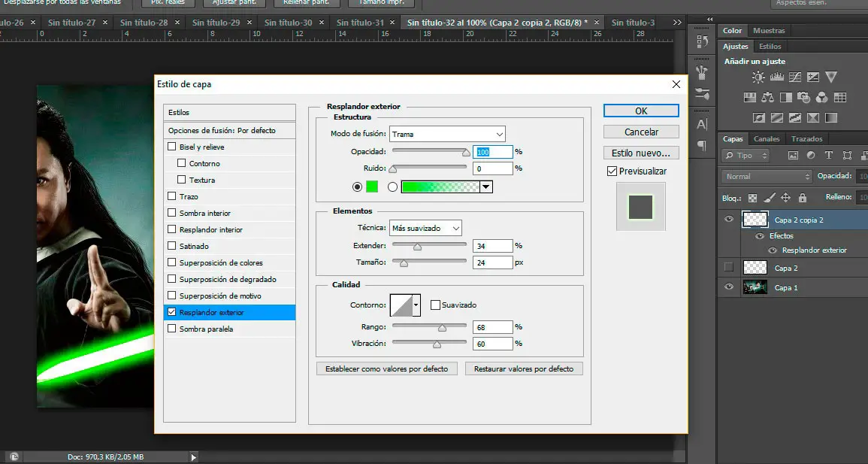Viewport: 868px width, 464px height.
Task: Enable the Sombra paralela checkbox
Action: (172, 329)
